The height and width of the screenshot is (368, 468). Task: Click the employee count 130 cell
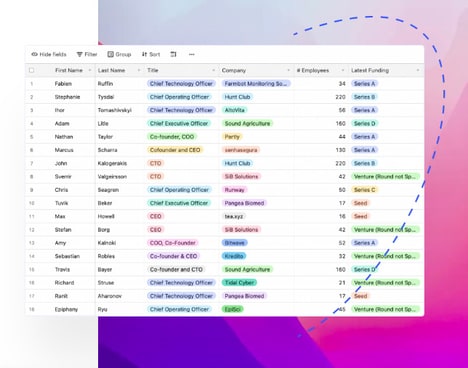point(340,150)
